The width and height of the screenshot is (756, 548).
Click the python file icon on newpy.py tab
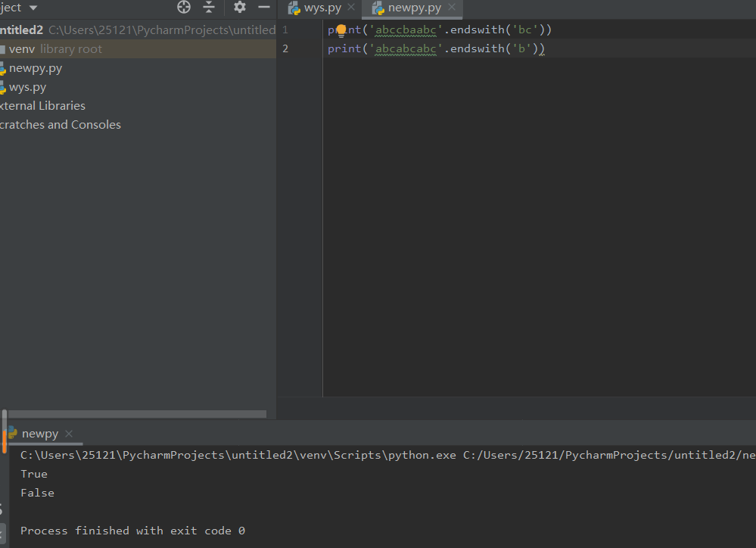(x=378, y=8)
